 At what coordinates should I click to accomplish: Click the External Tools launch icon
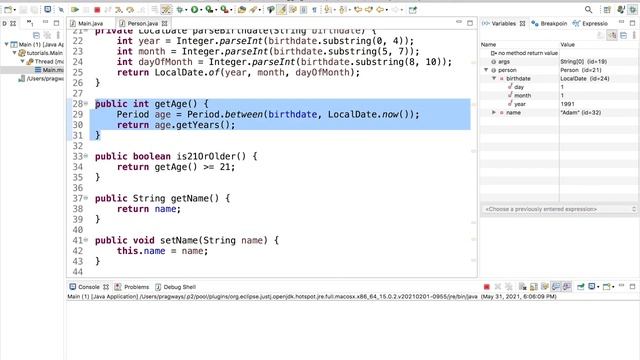point(224,9)
